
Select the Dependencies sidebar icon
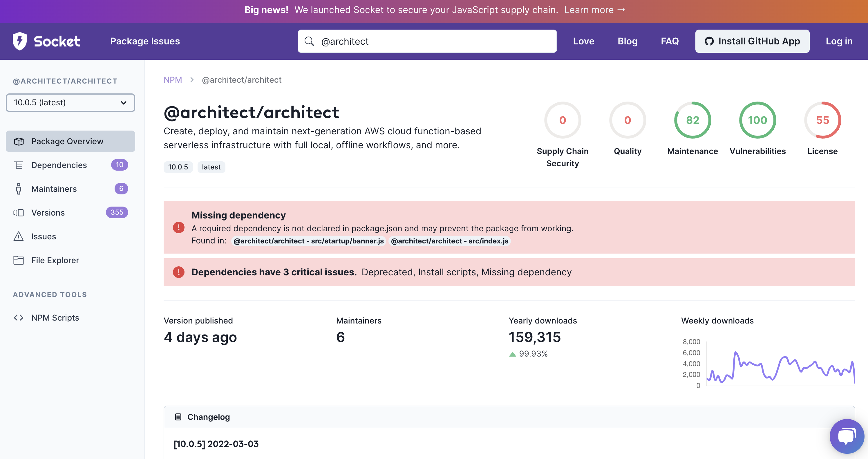[x=19, y=165]
